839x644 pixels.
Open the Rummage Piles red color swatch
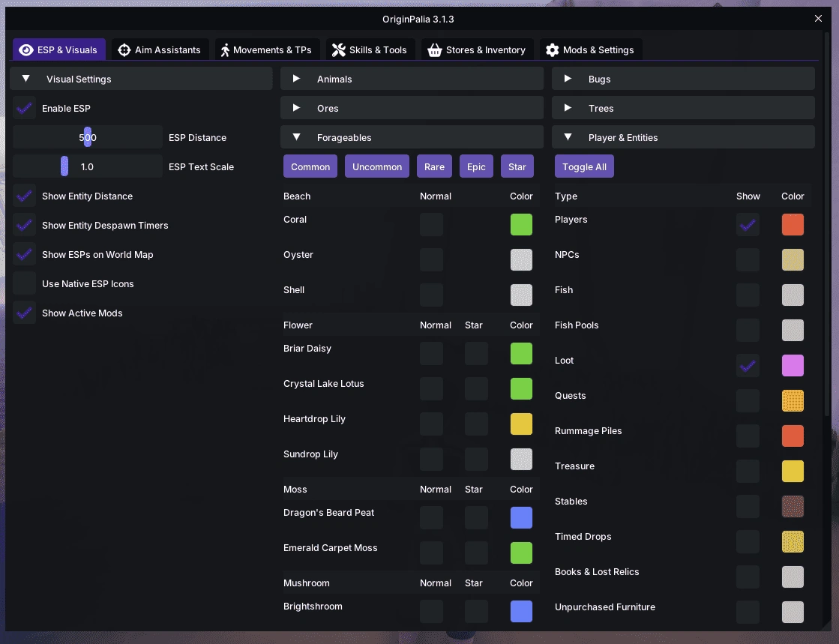793,436
